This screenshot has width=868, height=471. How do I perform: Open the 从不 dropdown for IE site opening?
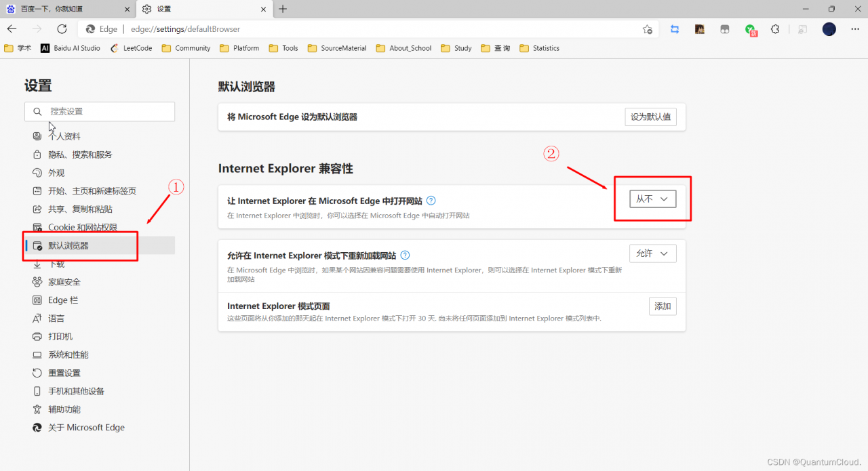652,199
